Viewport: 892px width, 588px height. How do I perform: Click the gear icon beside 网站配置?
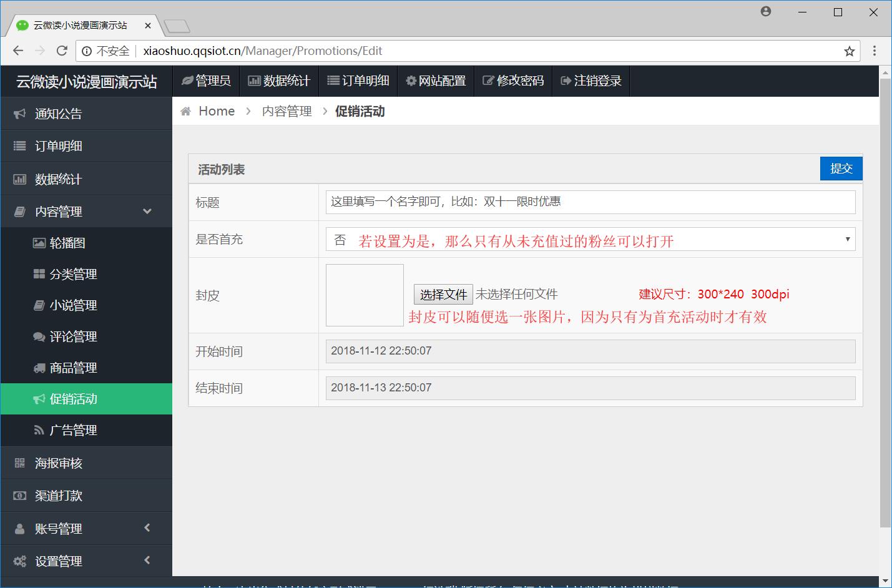click(x=411, y=81)
